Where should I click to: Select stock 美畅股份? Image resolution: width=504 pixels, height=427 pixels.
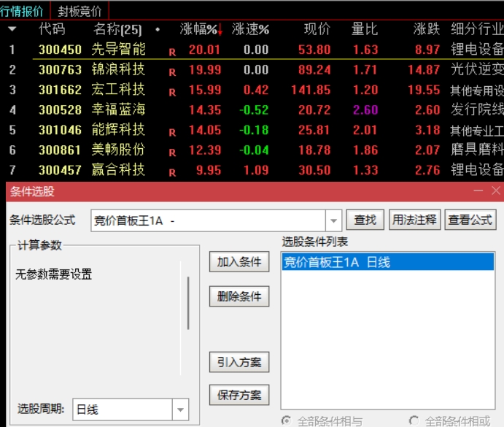118,150
